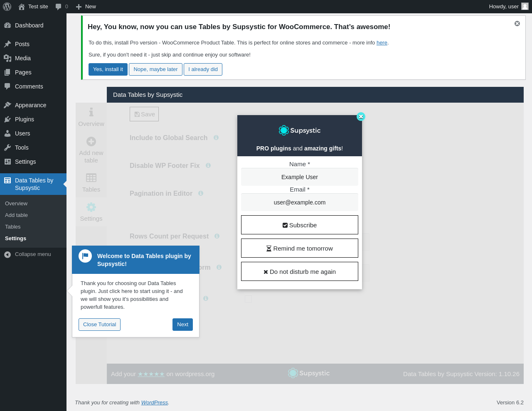Open Overview submenu link
The image size is (532, 411).
click(x=16, y=204)
